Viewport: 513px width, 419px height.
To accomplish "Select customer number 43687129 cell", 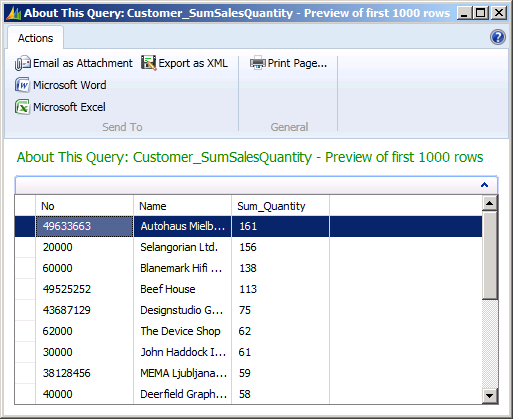I will click(x=84, y=310).
